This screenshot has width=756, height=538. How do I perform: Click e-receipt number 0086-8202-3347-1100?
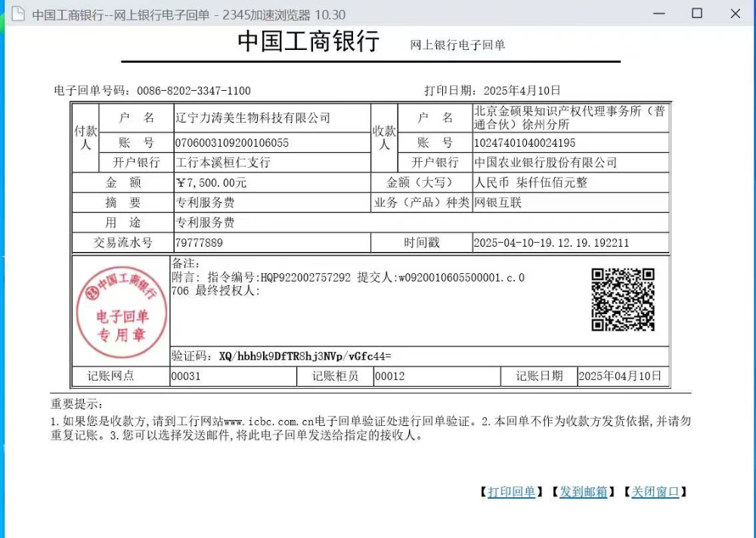(194, 91)
